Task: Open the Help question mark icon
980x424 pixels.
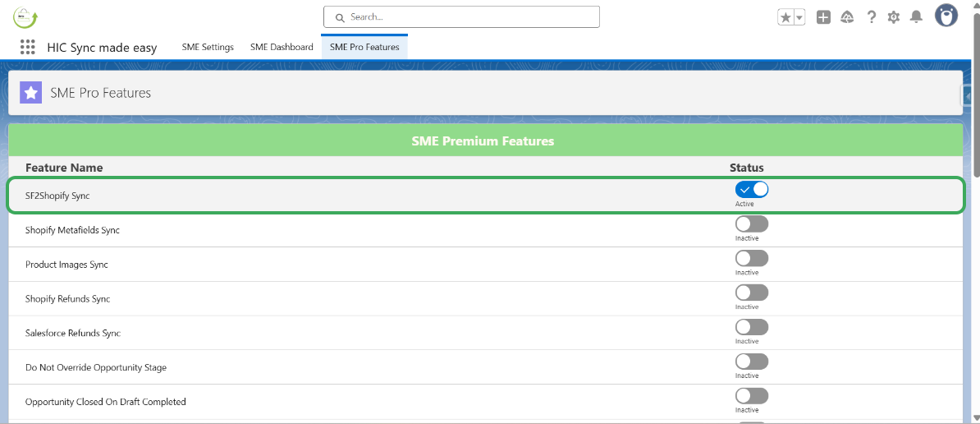Action: pyautogui.click(x=872, y=17)
